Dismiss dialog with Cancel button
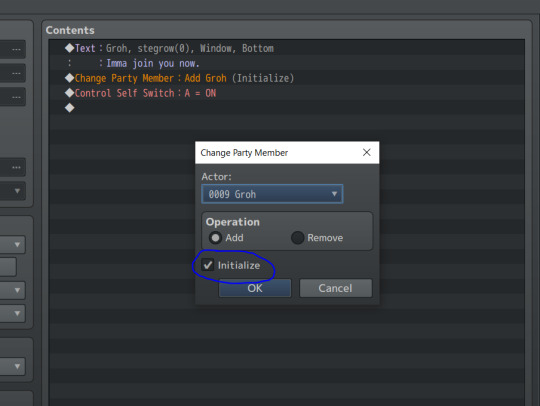Image resolution: width=540 pixels, height=406 pixels. pos(335,288)
